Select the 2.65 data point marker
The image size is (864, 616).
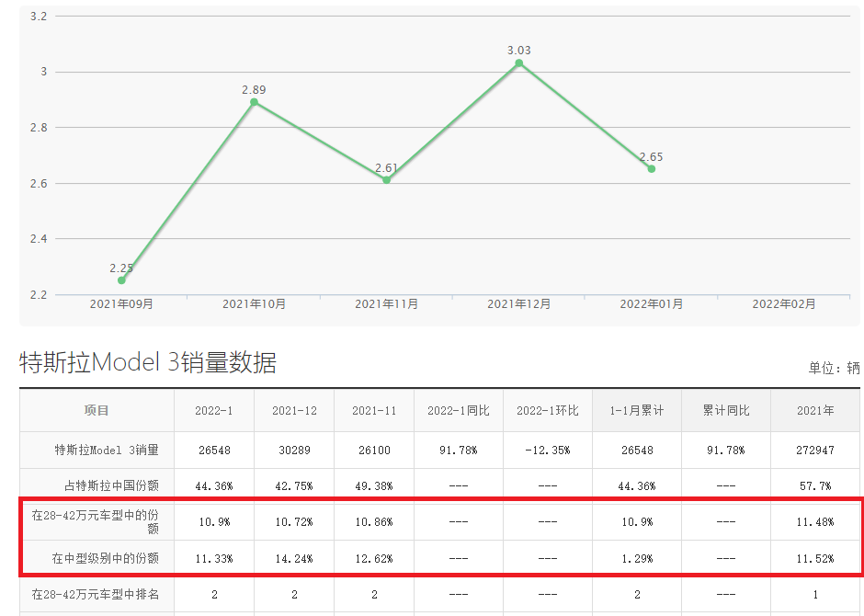pyautogui.click(x=652, y=168)
